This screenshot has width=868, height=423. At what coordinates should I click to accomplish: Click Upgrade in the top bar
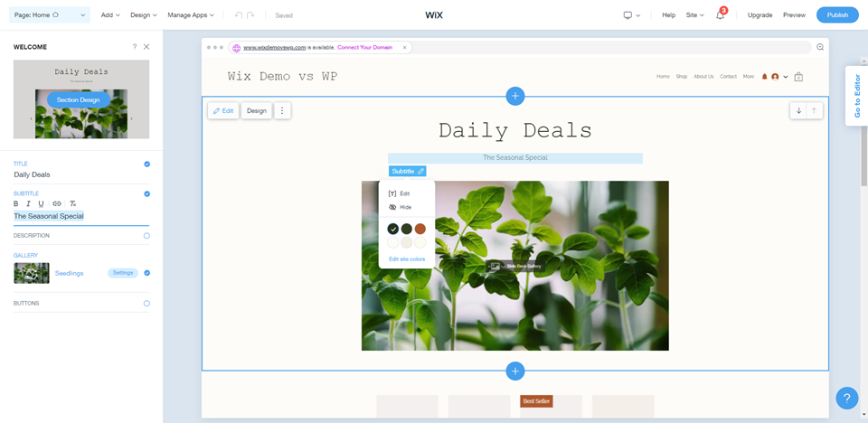point(760,15)
